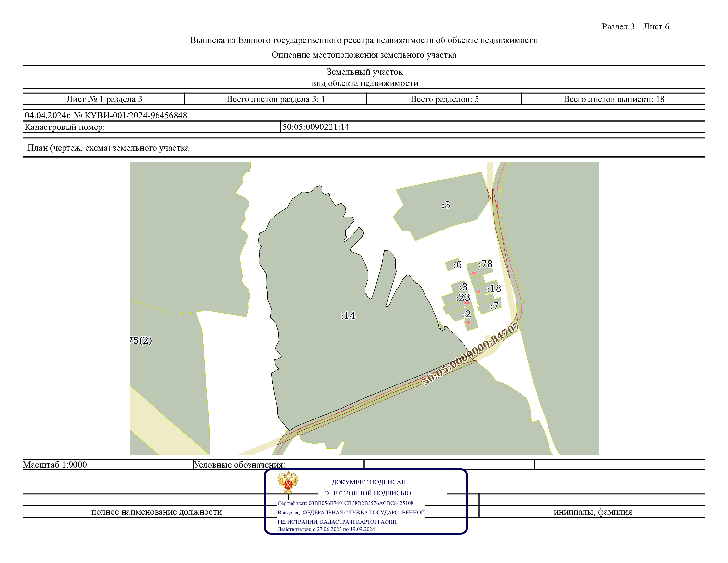Click parcel label :23 on the map

pyautogui.click(x=463, y=297)
